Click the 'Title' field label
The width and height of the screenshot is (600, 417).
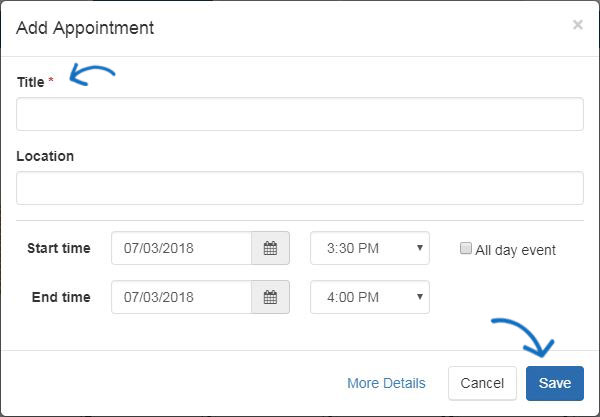[x=31, y=82]
